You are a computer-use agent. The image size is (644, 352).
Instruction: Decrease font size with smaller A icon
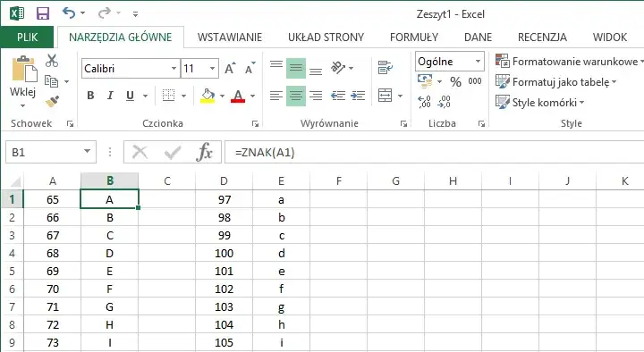coord(250,68)
